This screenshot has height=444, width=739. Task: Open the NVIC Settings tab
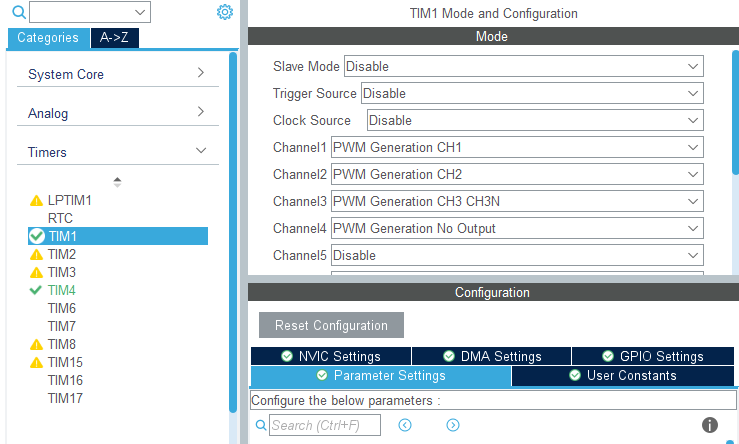pyautogui.click(x=331, y=356)
